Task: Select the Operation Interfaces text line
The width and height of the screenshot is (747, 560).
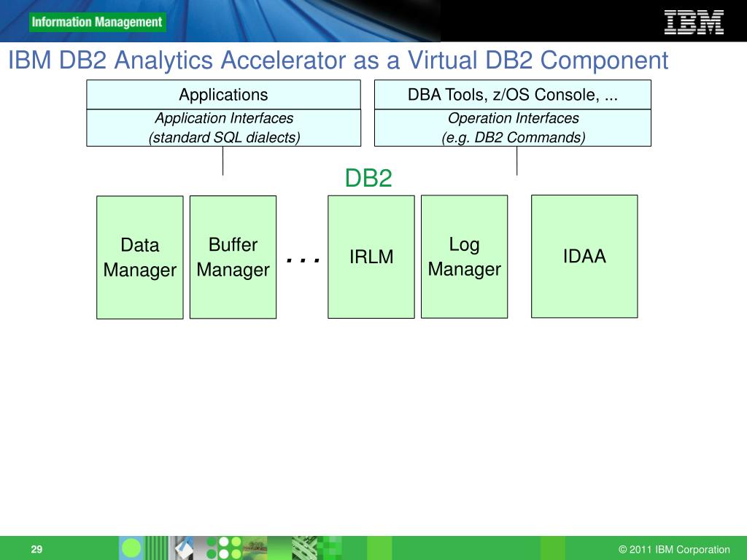Action: pyautogui.click(x=513, y=118)
